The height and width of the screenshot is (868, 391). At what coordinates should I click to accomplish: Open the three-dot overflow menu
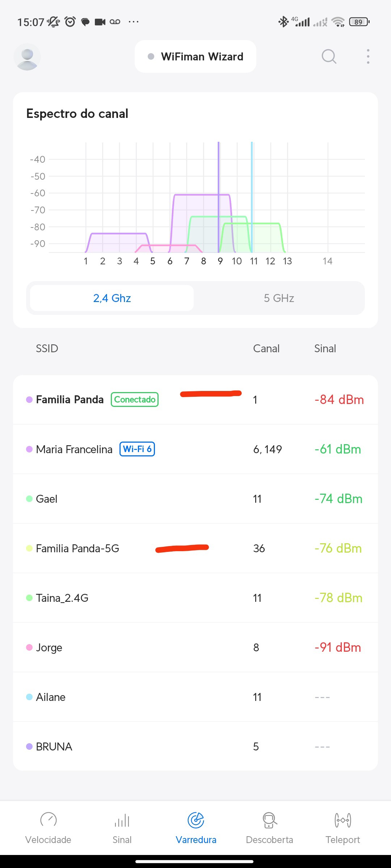point(368,56)
